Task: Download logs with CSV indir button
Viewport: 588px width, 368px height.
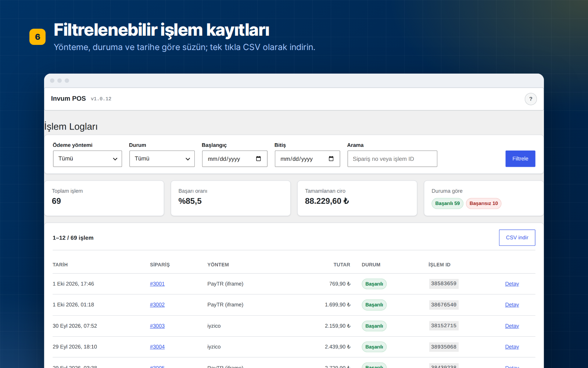Action: click(517, 238)
